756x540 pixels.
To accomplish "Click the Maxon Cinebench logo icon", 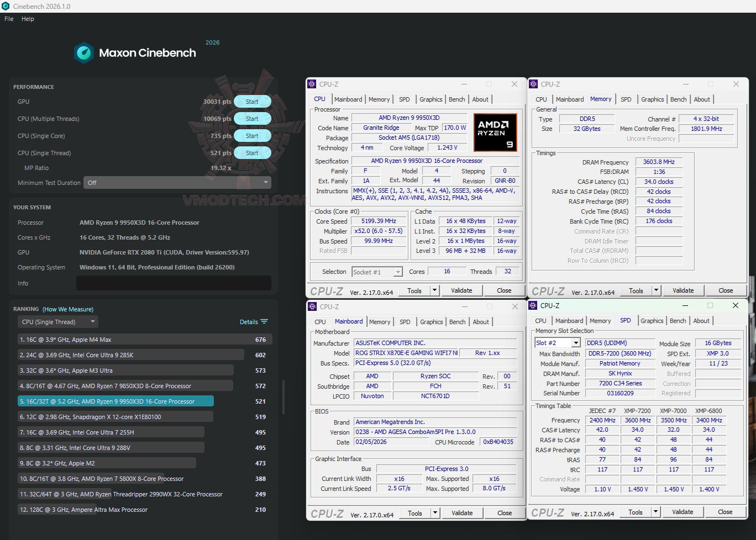I will [84, 53].
